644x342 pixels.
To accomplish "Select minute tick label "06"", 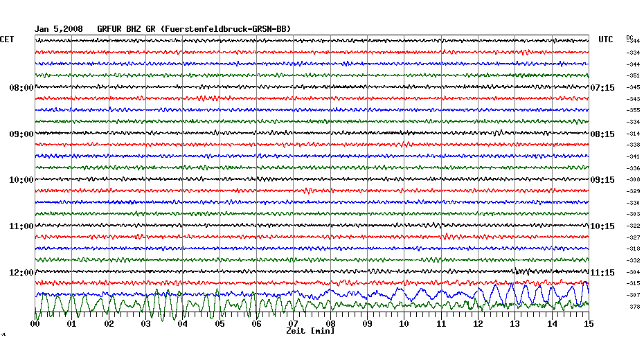I will click(x=257, y=323).
